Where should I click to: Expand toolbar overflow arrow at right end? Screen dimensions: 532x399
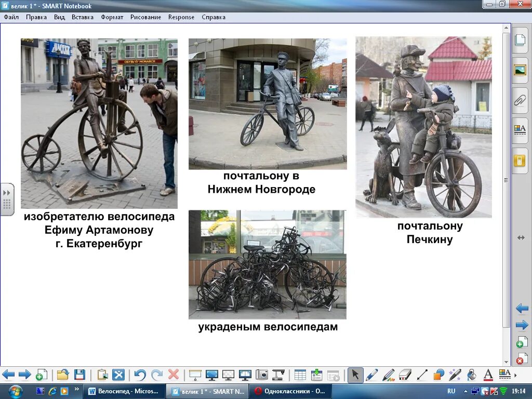(x=516, y=375)
